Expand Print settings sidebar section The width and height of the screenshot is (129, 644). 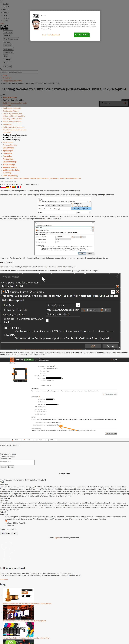click(x=8, y=159)
